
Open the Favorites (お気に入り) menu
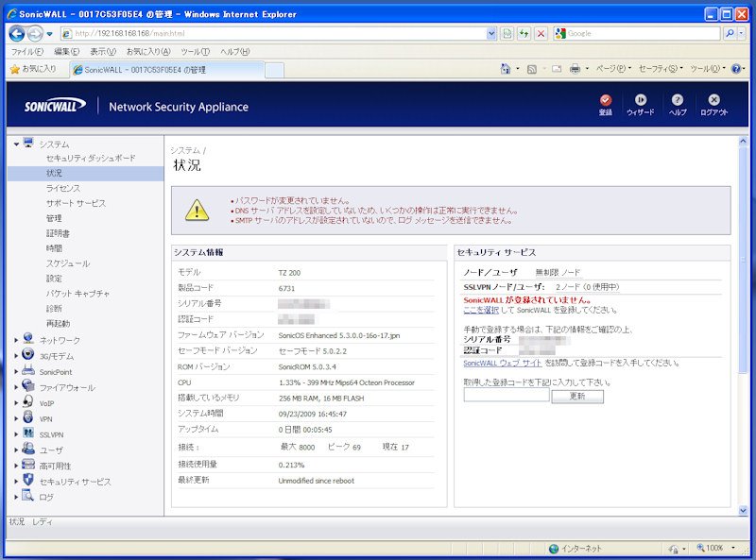pos(148,52)
